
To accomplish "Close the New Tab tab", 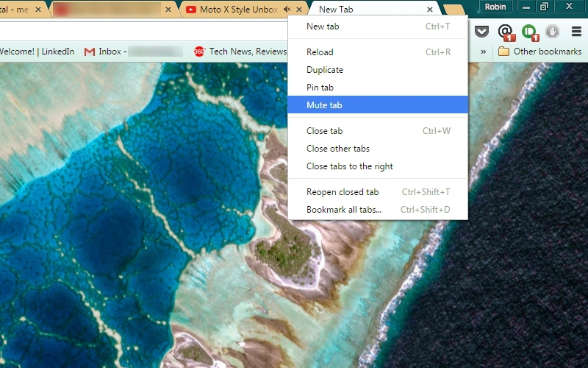I will click(x=430, y=10).
